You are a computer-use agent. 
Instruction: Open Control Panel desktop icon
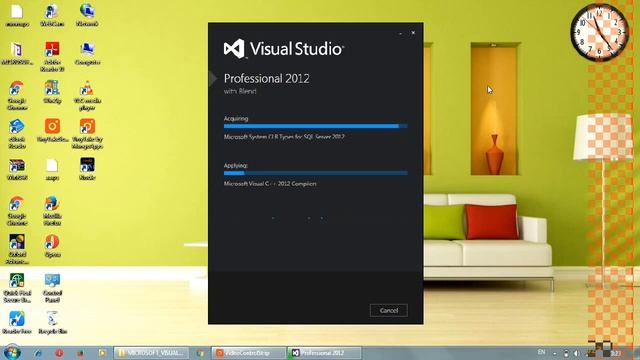point(52,288)
